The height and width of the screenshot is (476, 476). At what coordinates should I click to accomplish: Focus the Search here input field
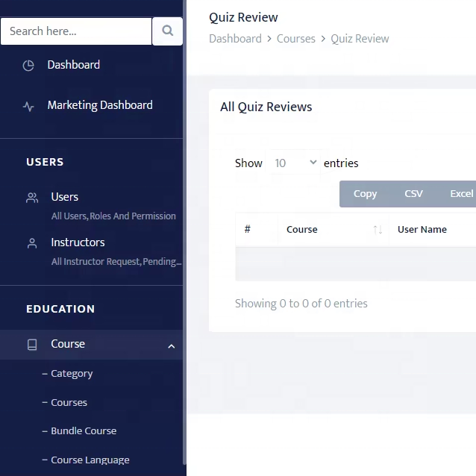[x=76, y=31]
